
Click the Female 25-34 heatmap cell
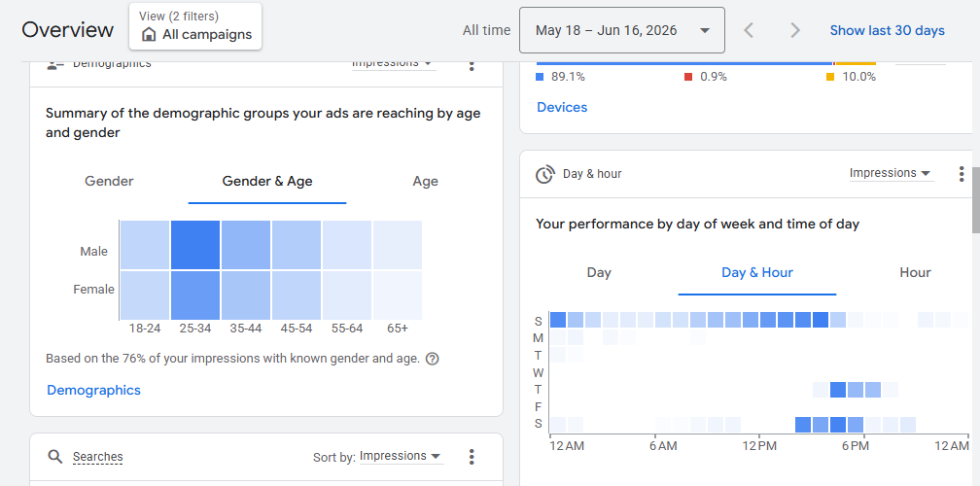point(195,295)
